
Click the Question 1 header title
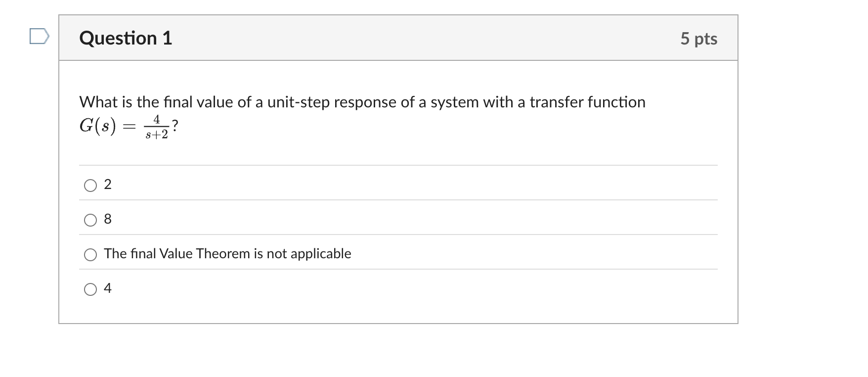coord(126,38)
